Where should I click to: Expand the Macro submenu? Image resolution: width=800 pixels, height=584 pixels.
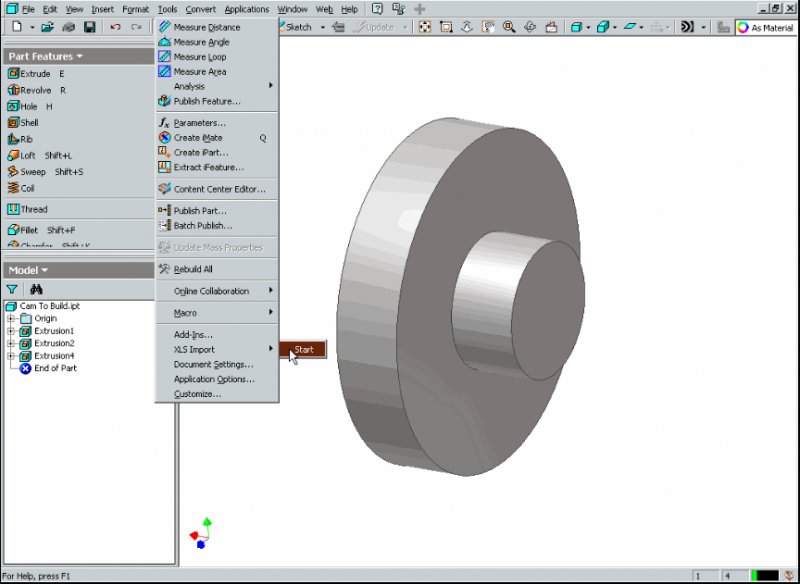217,313
